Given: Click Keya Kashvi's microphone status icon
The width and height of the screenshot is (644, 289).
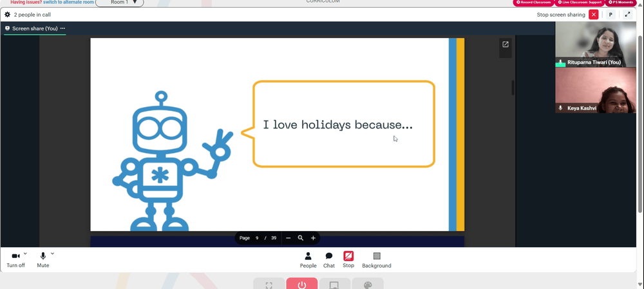Looking at the screenshot, I should click(561, 108).
